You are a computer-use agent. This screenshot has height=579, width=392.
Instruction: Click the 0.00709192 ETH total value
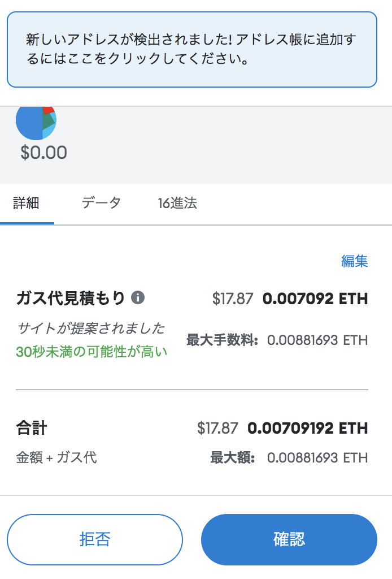point(307,429)
